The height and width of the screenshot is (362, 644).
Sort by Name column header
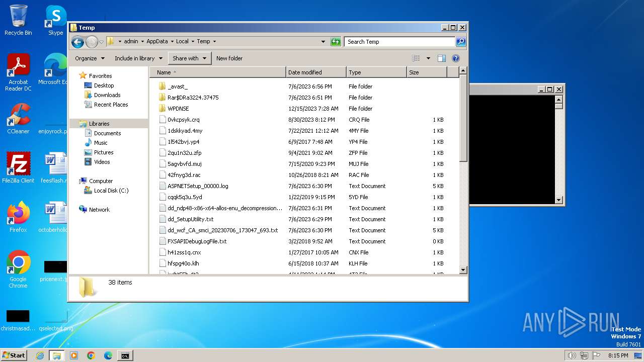(x=218, y=72)
